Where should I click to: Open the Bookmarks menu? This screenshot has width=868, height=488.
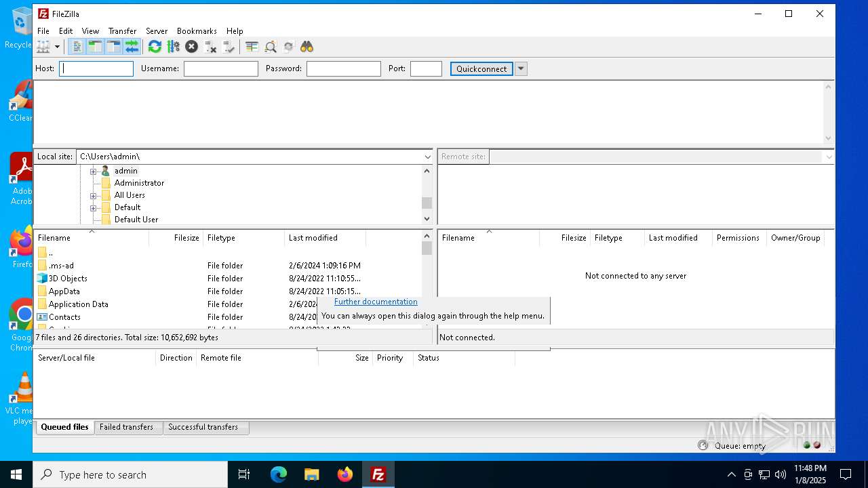point(197,31)
